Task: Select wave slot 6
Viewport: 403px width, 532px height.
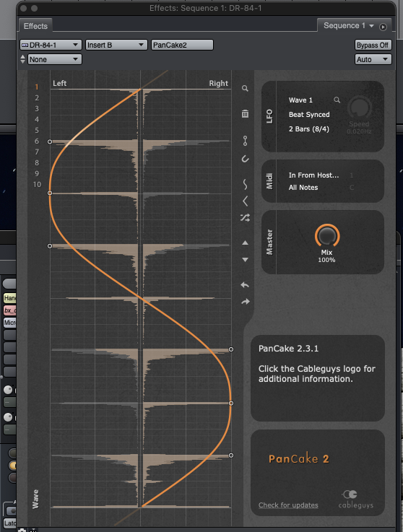Action: pos(37,141)
